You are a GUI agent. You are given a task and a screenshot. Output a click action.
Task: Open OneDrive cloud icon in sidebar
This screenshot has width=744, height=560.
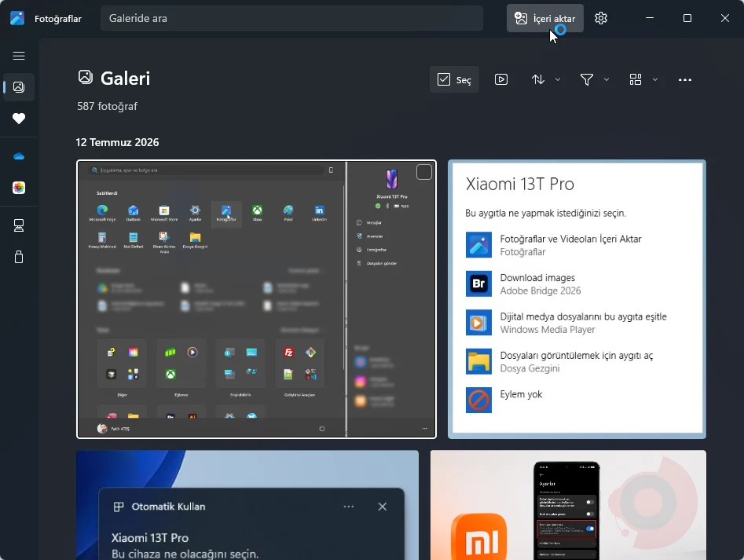tap(19, 156)
